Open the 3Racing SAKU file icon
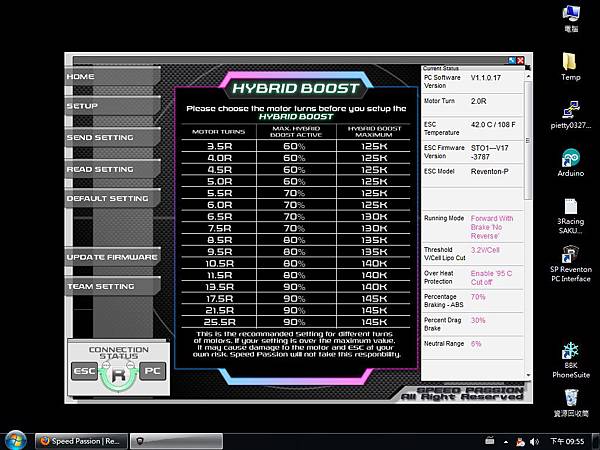The image size is (600, 450). pos(571,215)
